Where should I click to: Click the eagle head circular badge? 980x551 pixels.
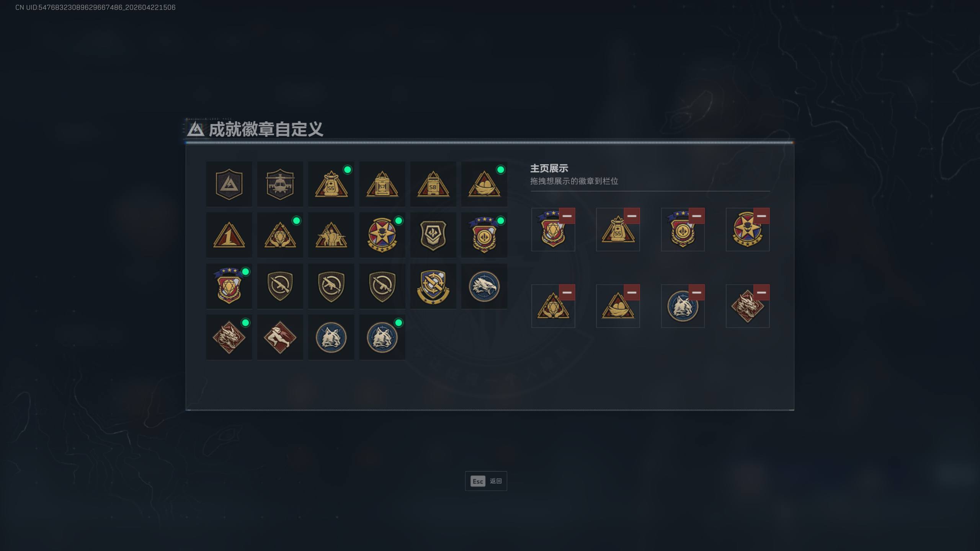[484, 286]
